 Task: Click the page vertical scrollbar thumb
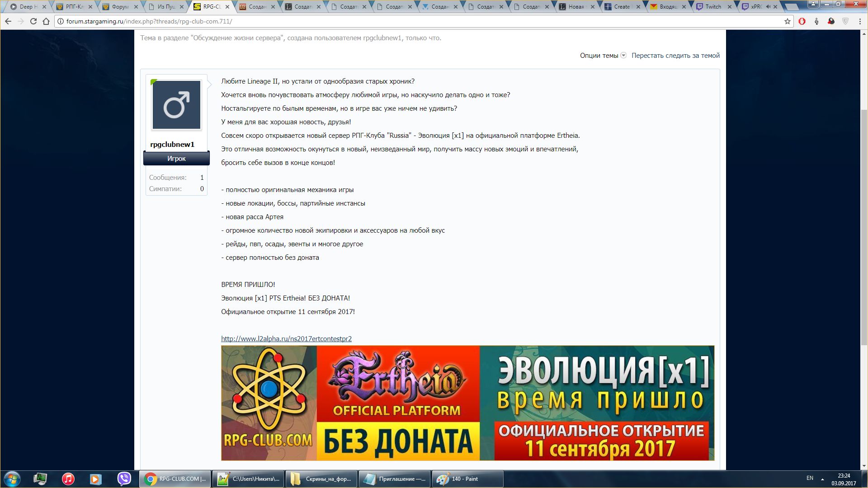[x=864, y=228]
